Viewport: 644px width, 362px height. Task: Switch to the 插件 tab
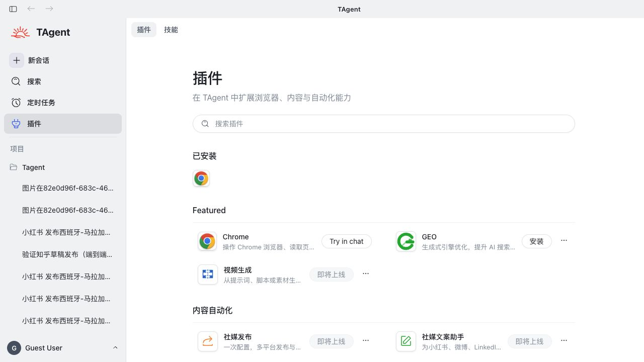(x=144, y=30)
